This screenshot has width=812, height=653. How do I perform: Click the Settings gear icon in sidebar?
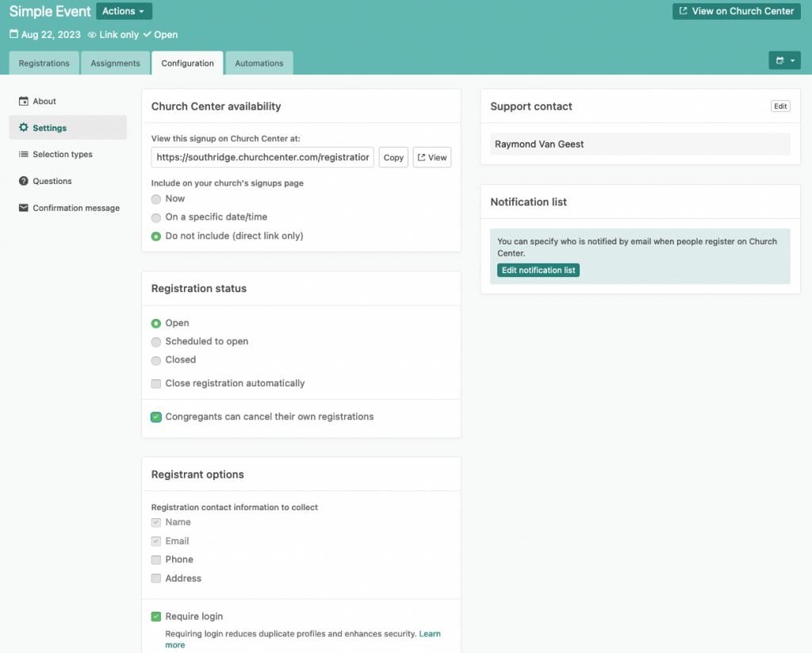24,128
